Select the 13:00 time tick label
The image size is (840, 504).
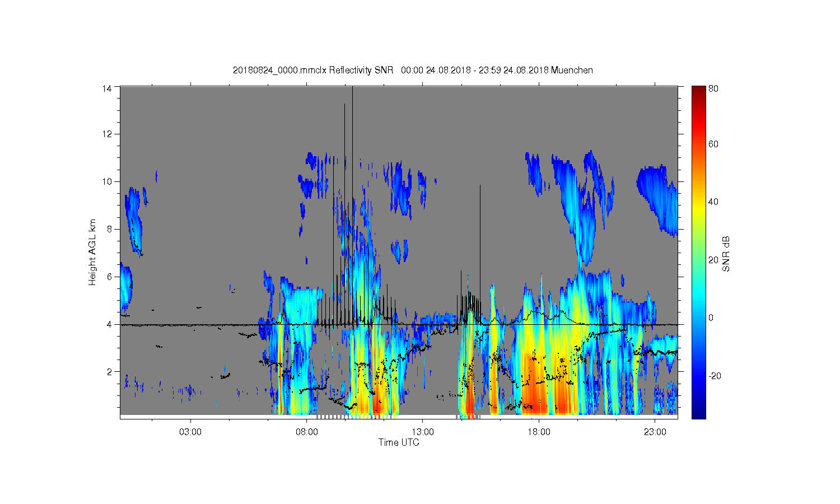(423, 432)
